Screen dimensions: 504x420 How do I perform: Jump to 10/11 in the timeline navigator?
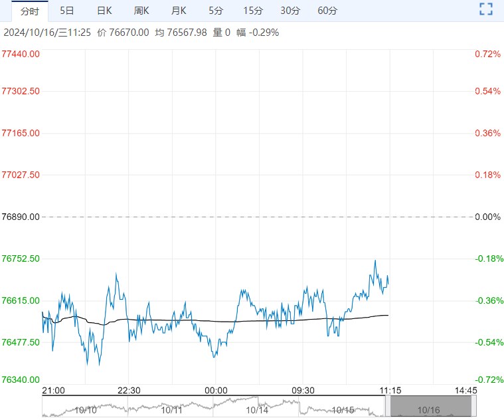click(x=171, y=411)
